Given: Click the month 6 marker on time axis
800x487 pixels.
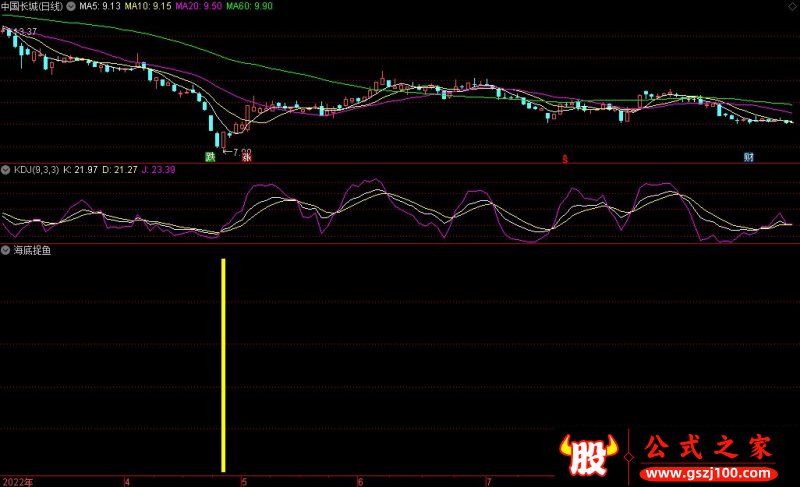Looking at the screenshot, I should [360, 481].
